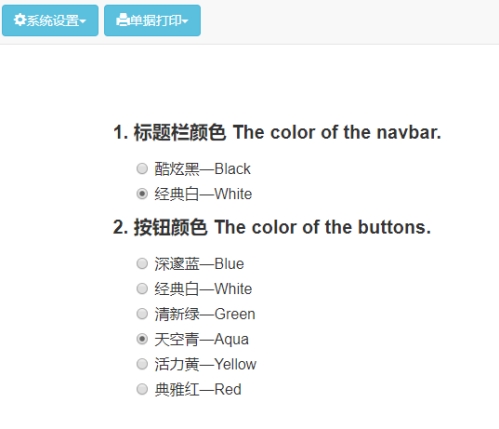
Task: Expand the 系统设置 dropdown caret
Action: 83,21
